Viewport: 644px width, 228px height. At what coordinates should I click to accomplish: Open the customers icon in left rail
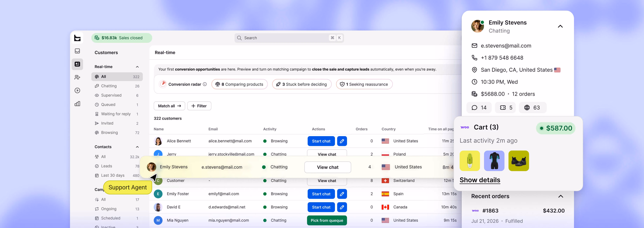(77, 64)
